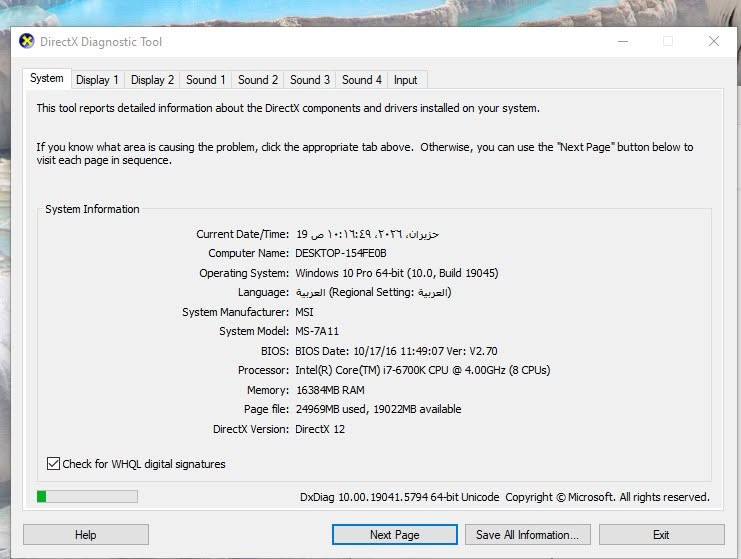Click the Help button

point(86,534)
